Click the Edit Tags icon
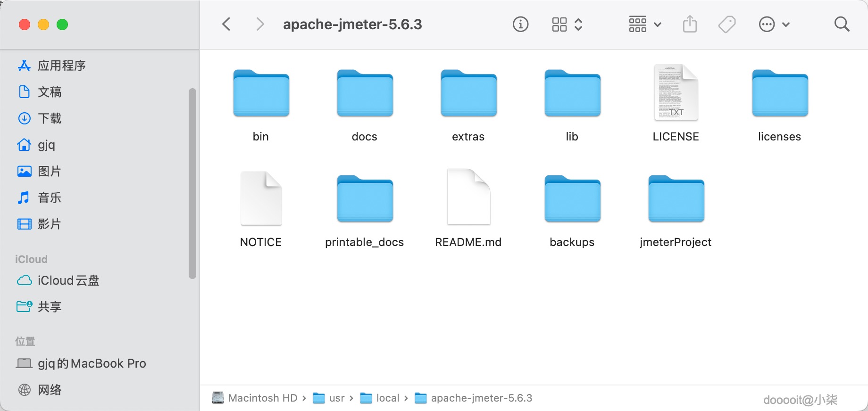The image size is (868, 411). click(x=727, y=24)
